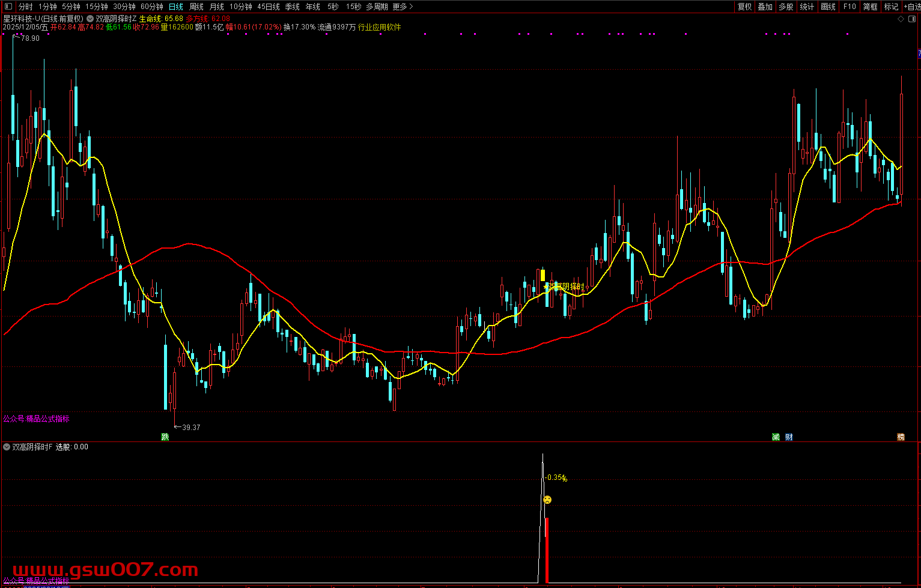
Task: Click the diamond icon at top-right of chart
Action: pyautogui.click(x=901, y=19)
